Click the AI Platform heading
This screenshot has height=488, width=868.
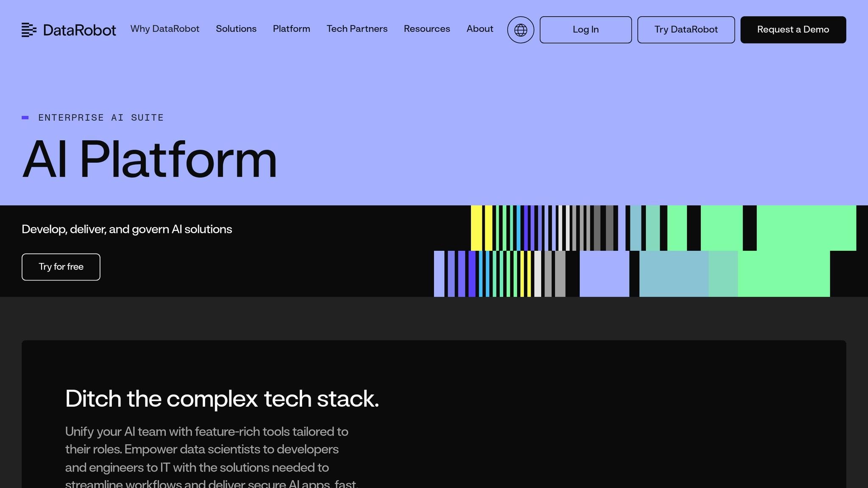[149, 160]
